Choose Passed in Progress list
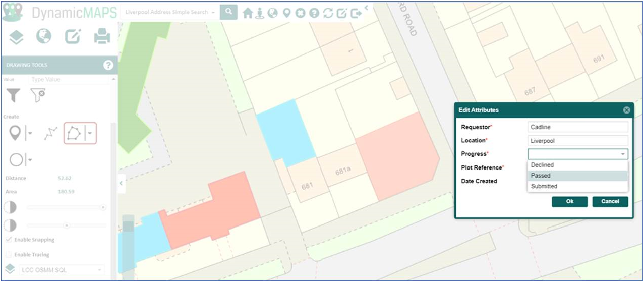 click(x=578, y=176)
